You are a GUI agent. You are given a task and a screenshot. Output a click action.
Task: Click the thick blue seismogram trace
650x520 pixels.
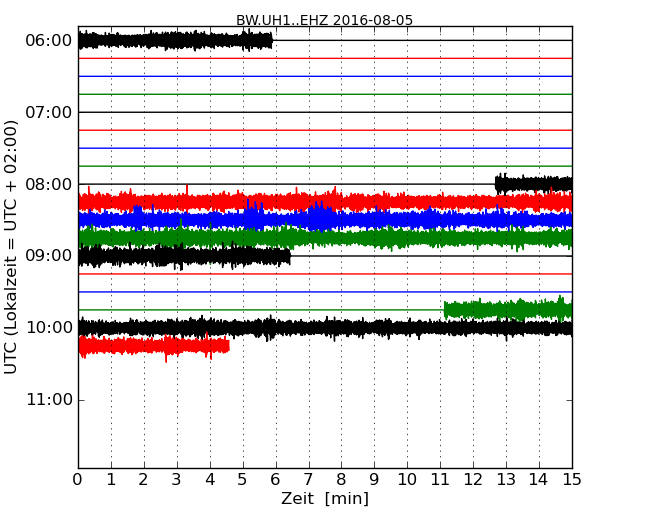[x=320, y=217]
